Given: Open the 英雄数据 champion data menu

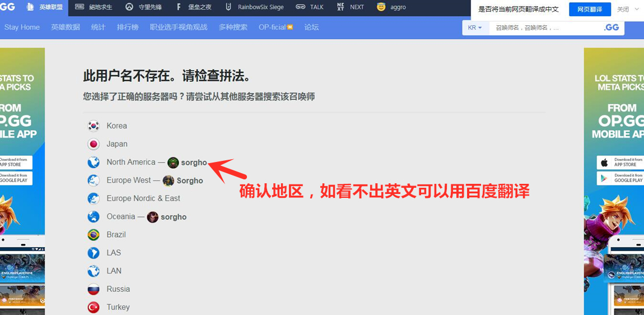Looking at the screenshot, I should coord(66,27).
